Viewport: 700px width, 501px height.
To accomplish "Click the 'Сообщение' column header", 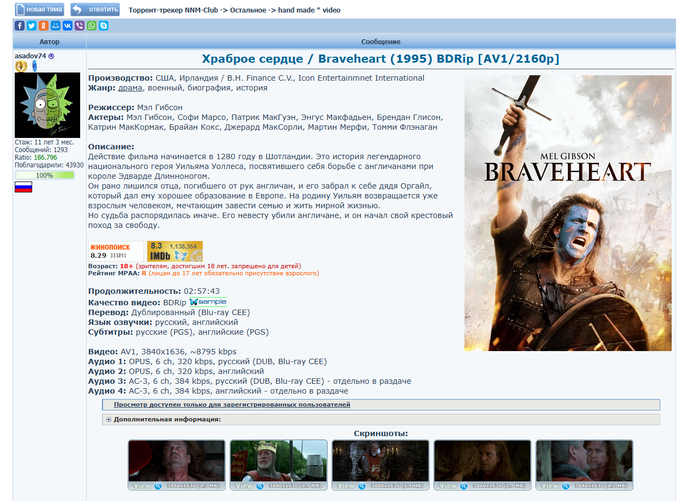I will pos(381,42).
